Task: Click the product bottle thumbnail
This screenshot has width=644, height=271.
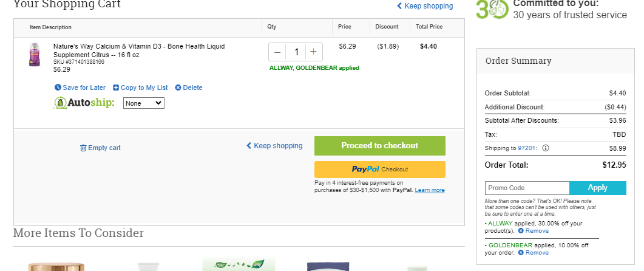Action: [x=35, y=55]
